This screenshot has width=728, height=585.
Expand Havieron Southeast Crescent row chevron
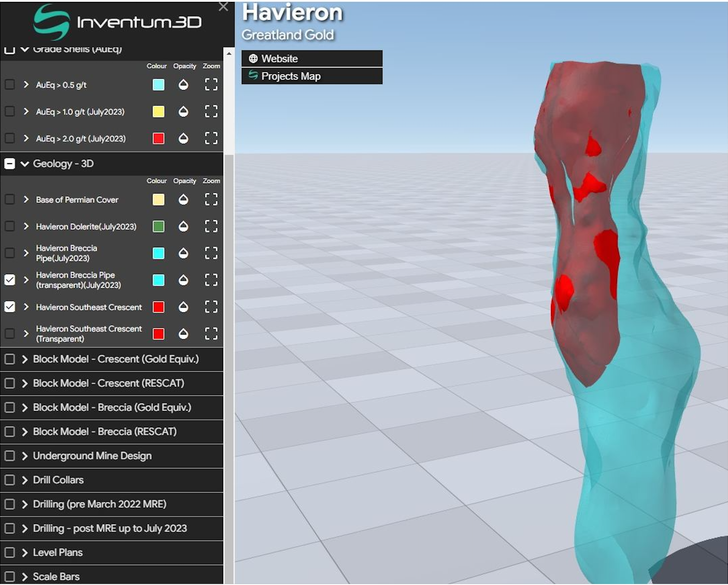click(x=26, y=307)
